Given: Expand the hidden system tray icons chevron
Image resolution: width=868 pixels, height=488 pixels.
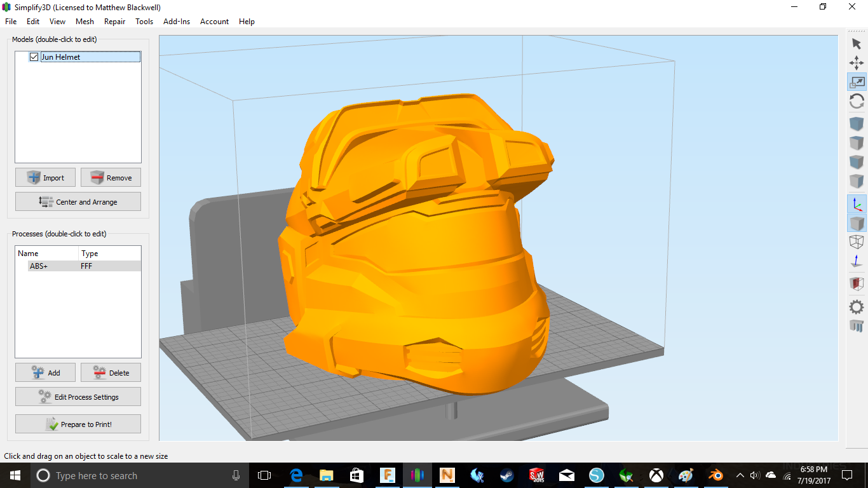Looking at the screenshot, I should coord(740,475).
